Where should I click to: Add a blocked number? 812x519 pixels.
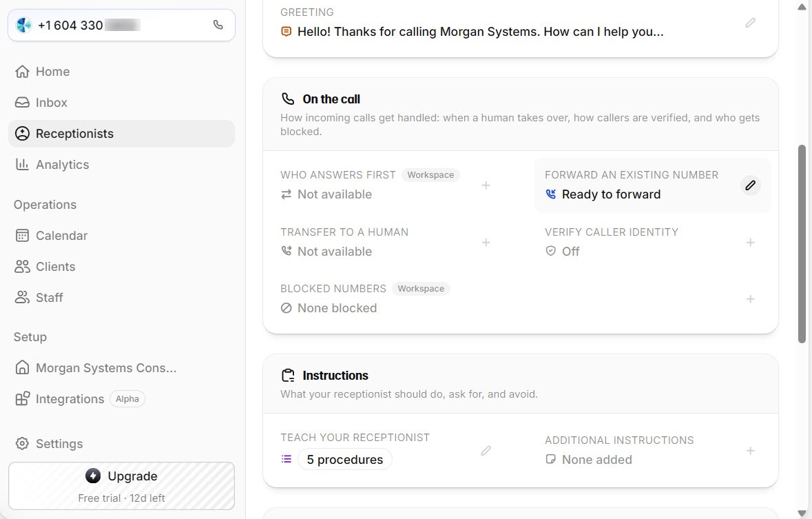[751, 298]
